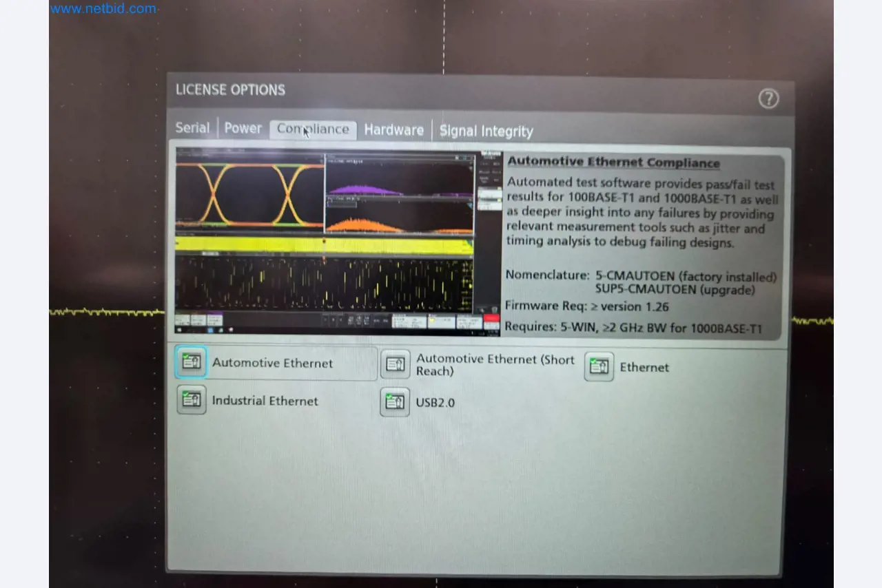Viewport: 882px width, 588px height.
Task: Choose the Industrial Ethernet license icon
Action: click(191, 399)
